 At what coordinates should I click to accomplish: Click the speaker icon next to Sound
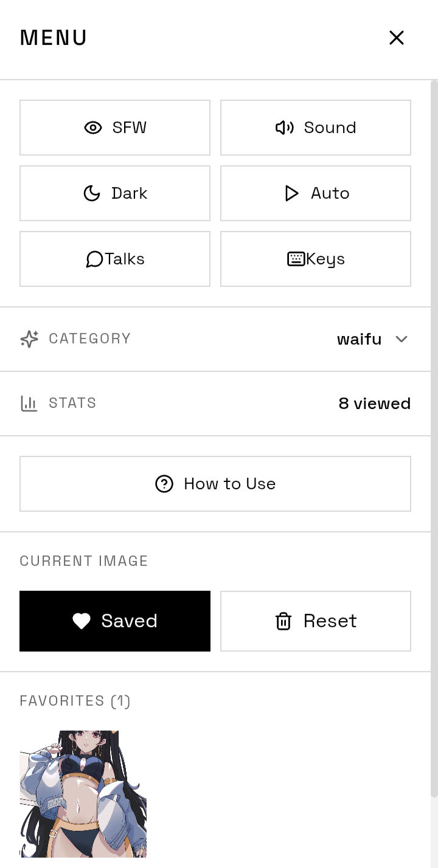(283, 128)
